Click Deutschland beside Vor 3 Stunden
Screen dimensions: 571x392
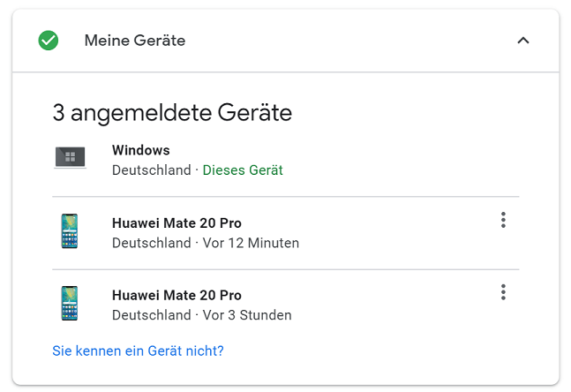point(152,315)
